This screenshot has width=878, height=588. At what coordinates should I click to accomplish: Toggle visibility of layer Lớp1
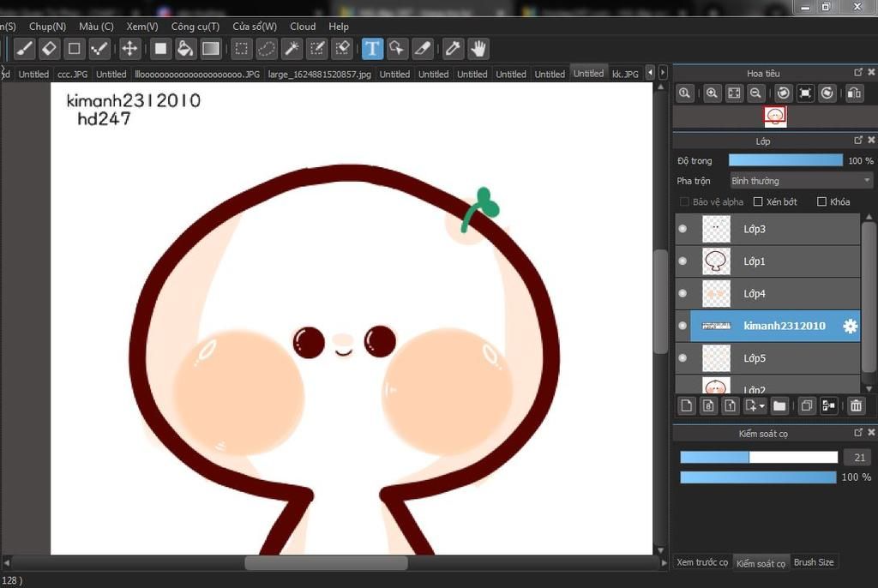point(683,261)
